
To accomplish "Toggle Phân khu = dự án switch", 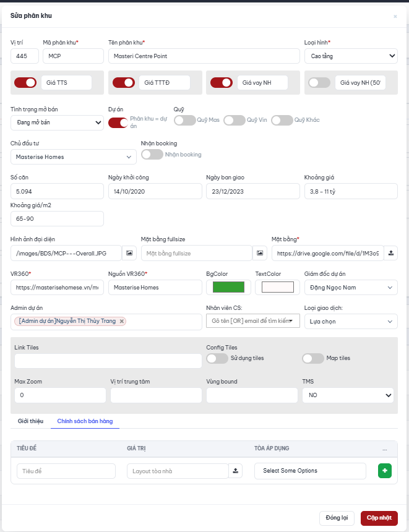I will 118,123.
